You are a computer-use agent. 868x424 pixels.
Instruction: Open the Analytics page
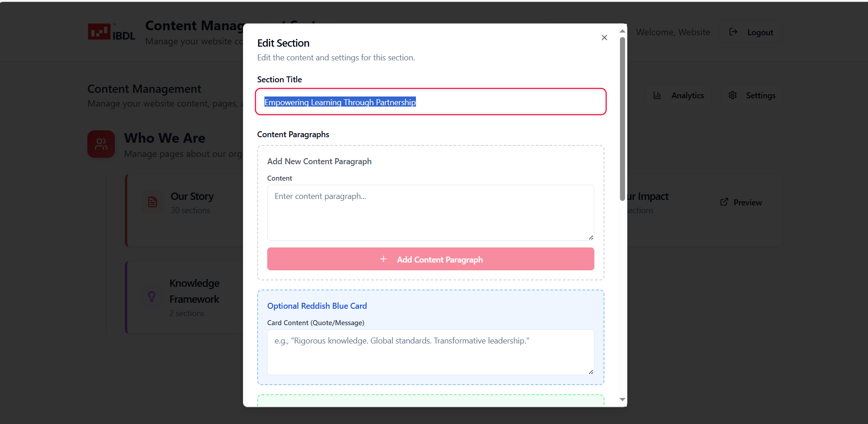click(x=679, y=95)
